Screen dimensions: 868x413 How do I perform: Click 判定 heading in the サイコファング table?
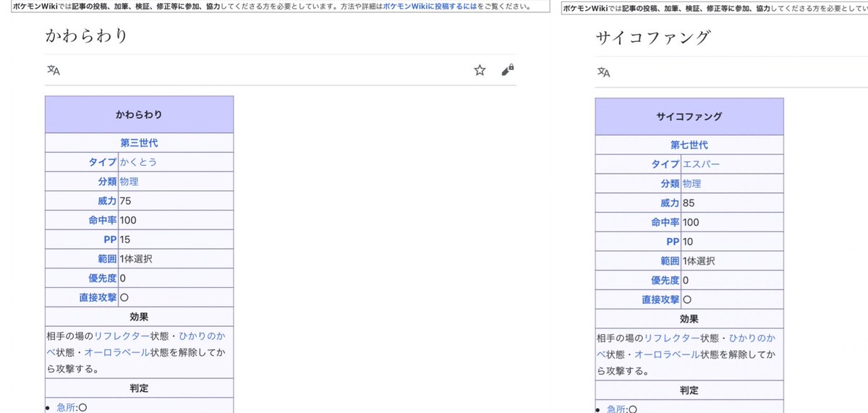[689, 391]
